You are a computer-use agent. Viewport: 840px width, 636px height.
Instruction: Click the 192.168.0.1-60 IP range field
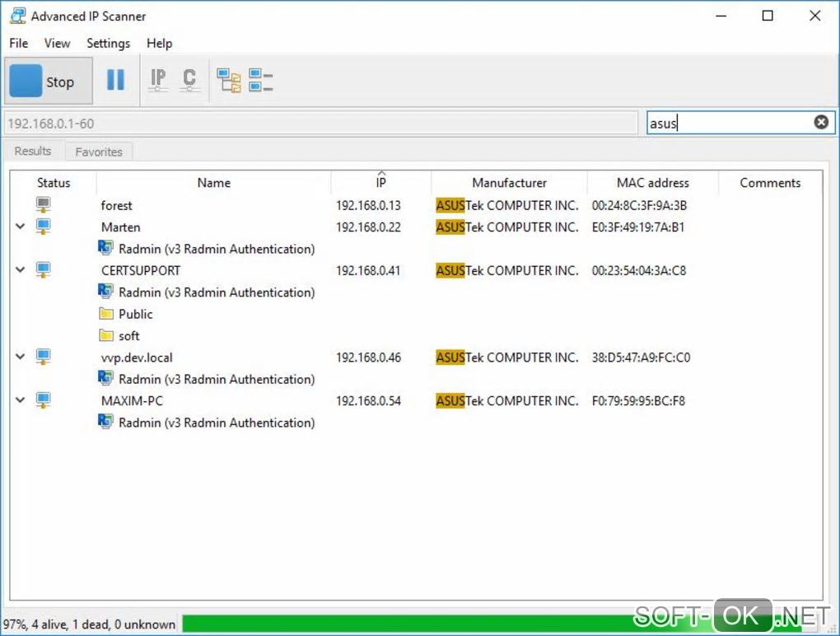click(x=321, y=124)
